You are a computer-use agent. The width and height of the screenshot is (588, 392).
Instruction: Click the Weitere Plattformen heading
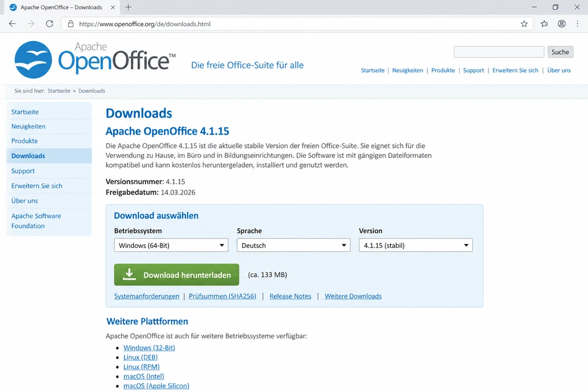point(148,321)
